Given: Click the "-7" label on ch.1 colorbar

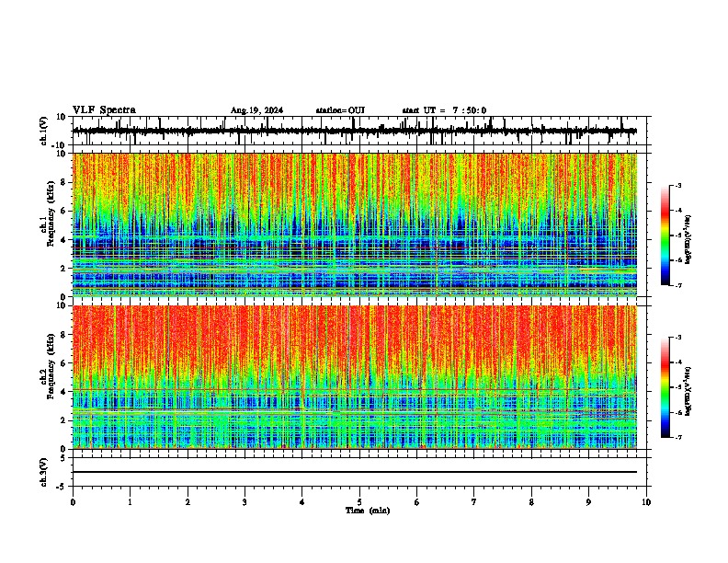Looking at the screenshot, I should click(678, 285).
